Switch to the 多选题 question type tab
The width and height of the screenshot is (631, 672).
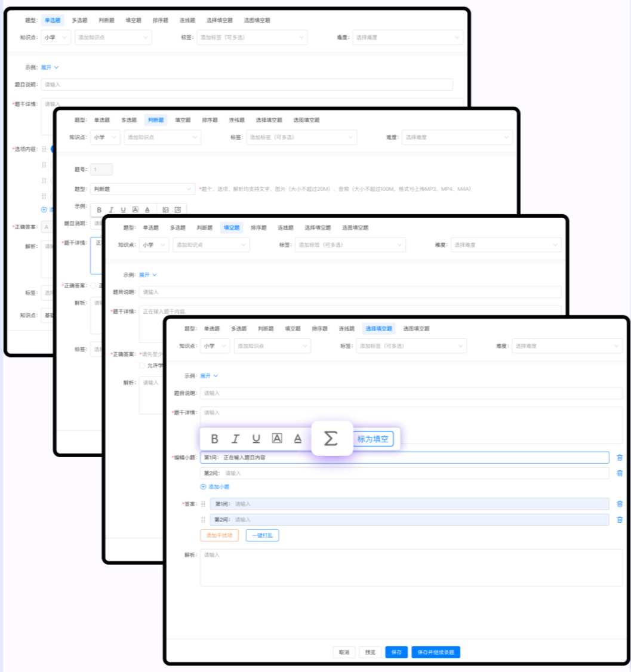[x=238, y=328]
